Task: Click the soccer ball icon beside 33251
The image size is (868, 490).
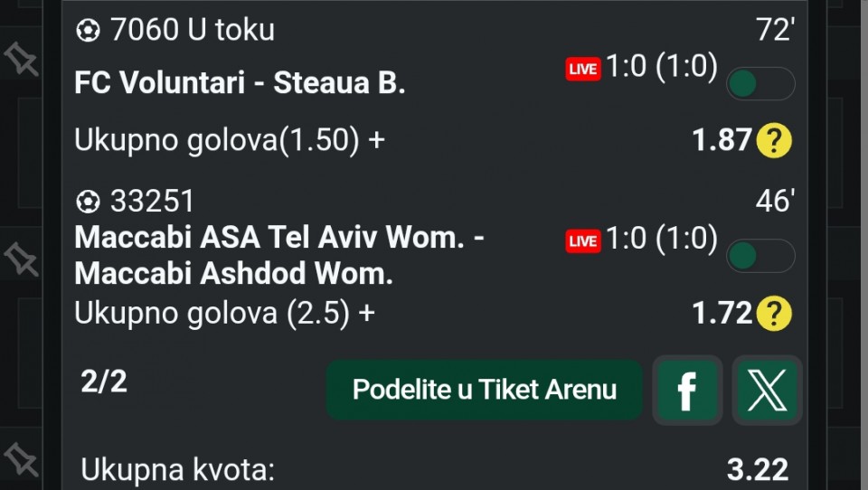Action: coord(88,201)
